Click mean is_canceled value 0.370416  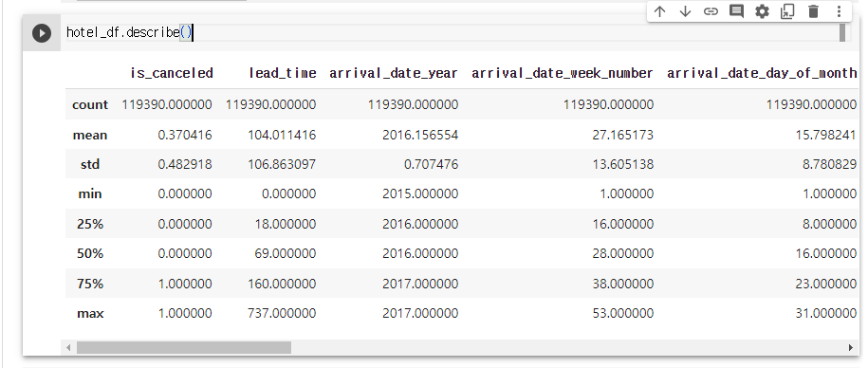[185, 135]
